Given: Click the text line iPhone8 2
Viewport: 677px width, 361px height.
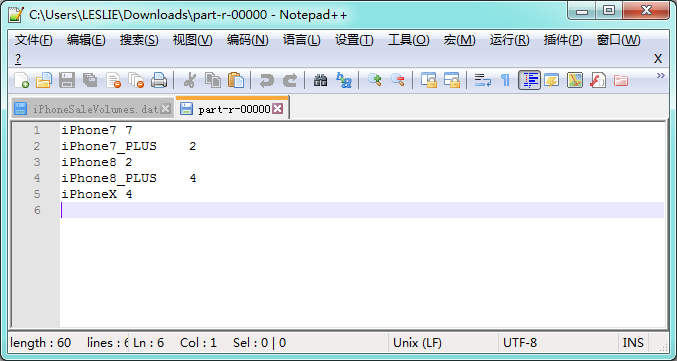Looking at the screenshot, I should [x=97, y=162].
